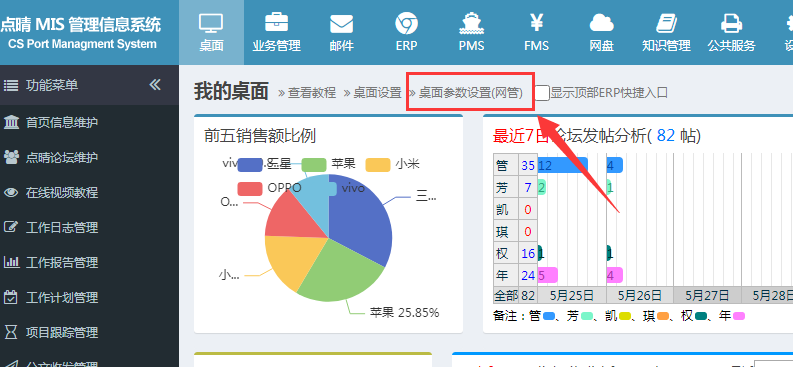Open the 公共服务 printer icon
The height and width of the screenshot is (367, 793).
click(731, 24)
